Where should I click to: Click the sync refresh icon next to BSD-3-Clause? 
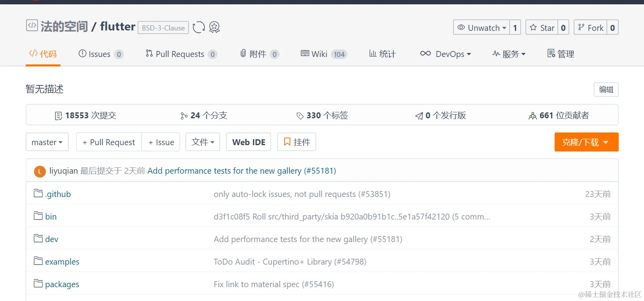coord(199,27)
